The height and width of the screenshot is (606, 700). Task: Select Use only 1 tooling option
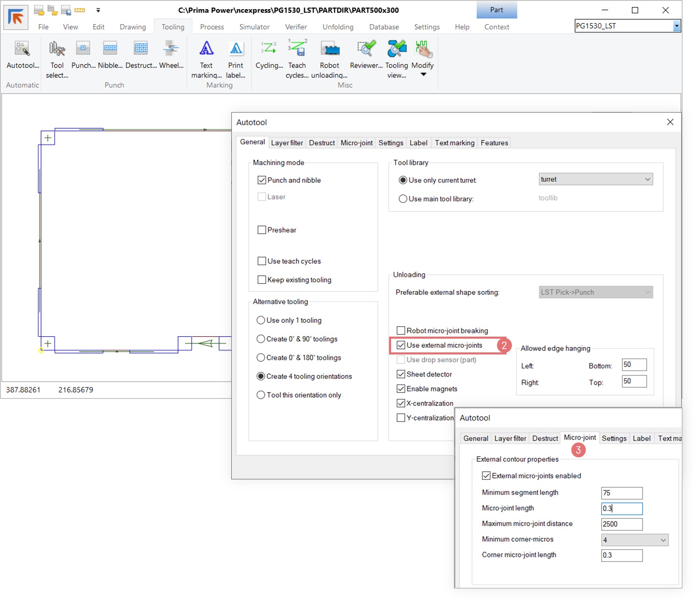261,320
